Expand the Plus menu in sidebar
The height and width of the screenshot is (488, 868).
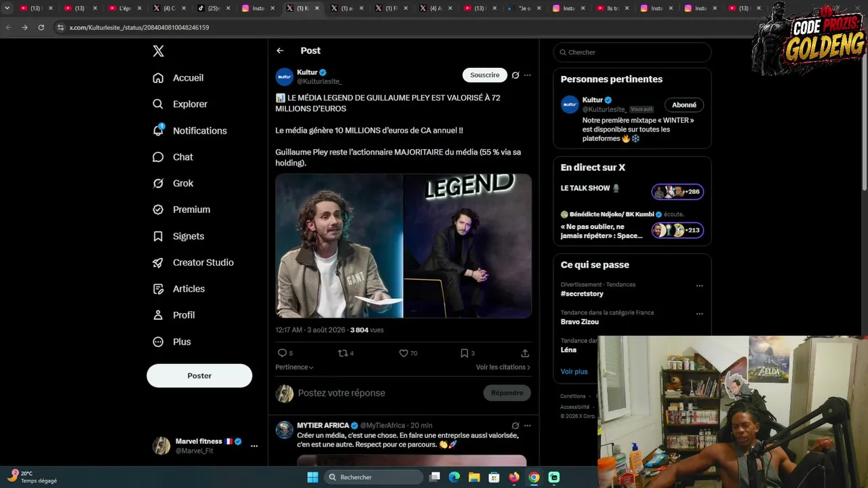pyautogui.click(x=172, y=342)
